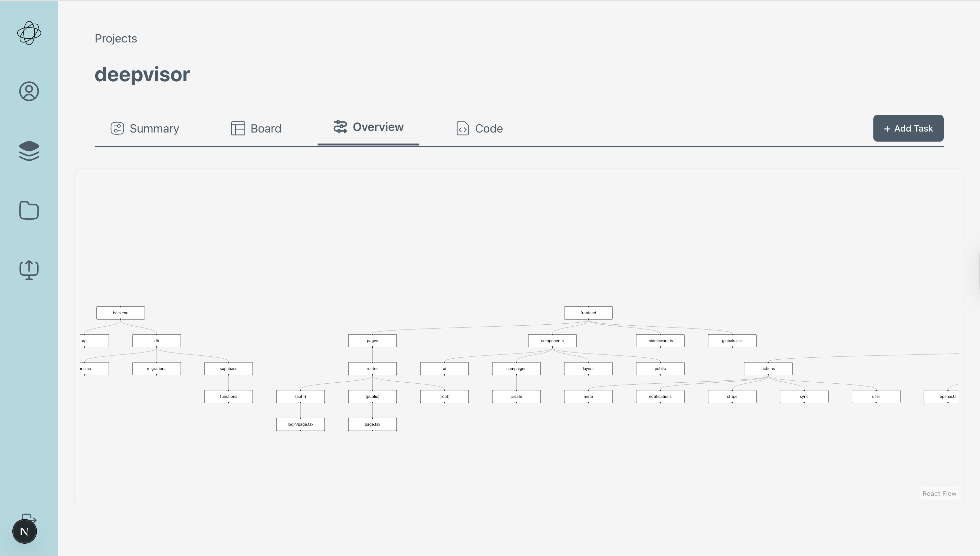Click the round N avatar badge
Image resolution: width=980 pixels, height=556 pixels.
(x=24, y=532)
